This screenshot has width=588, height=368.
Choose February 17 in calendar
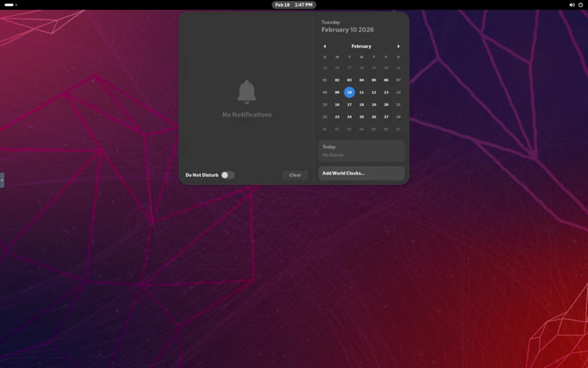pyautogui.click(x=349, y=105)
